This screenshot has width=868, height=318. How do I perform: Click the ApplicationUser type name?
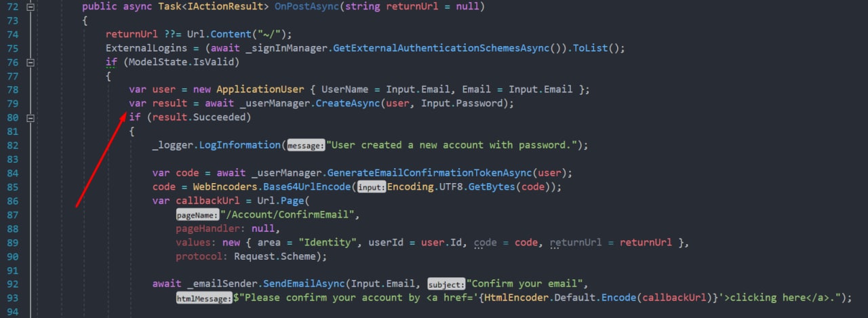pos(260,90)
